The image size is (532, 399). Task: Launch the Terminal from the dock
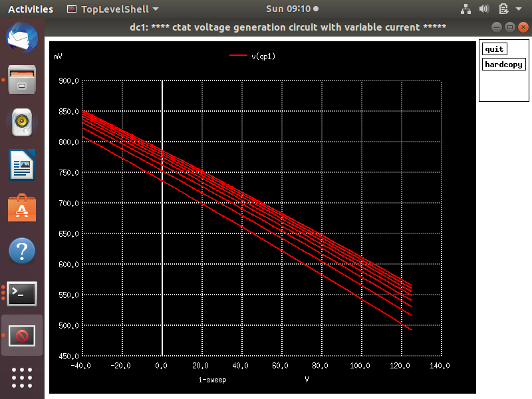pyautogui.click(x=22, y=293)
